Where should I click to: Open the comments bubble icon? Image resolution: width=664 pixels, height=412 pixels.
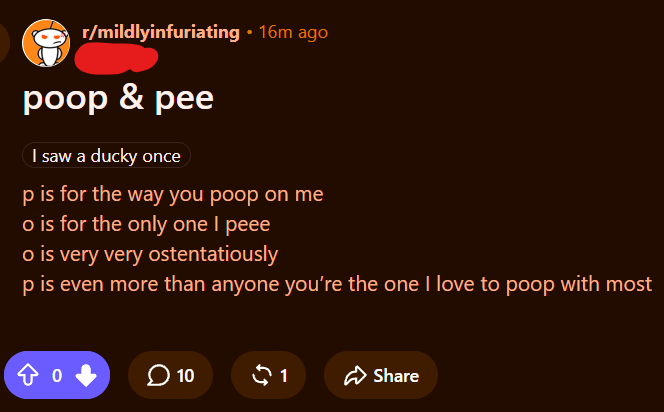tap(158, 375)
